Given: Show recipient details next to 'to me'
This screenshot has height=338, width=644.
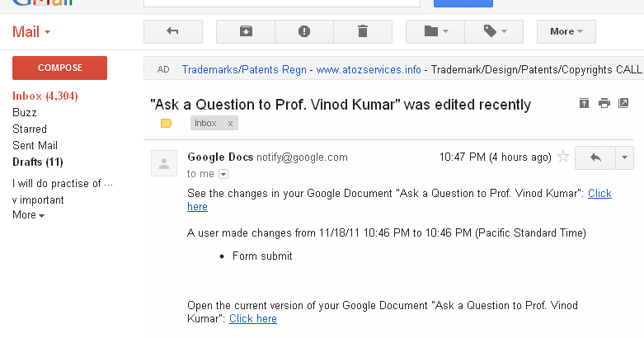Looking at the screenshot, I should pos(223,174).
